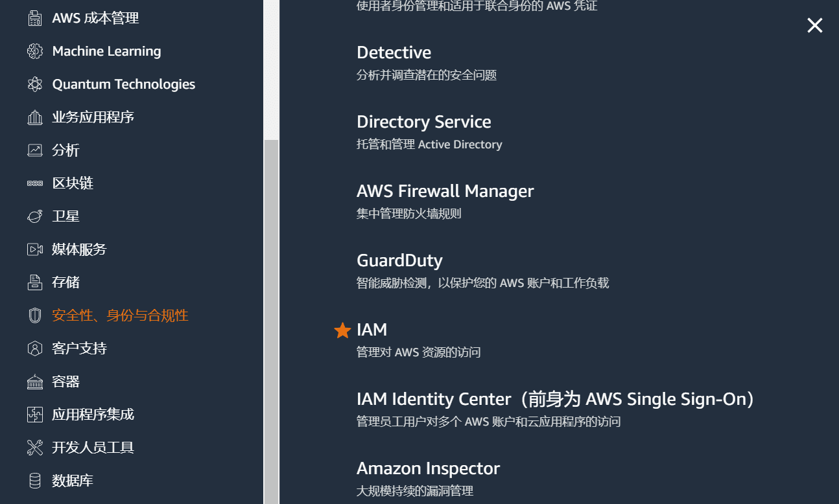This screenshot has height=504, width=839.
Task: Click the 区块链 blockchain icon
Action: 34,183
